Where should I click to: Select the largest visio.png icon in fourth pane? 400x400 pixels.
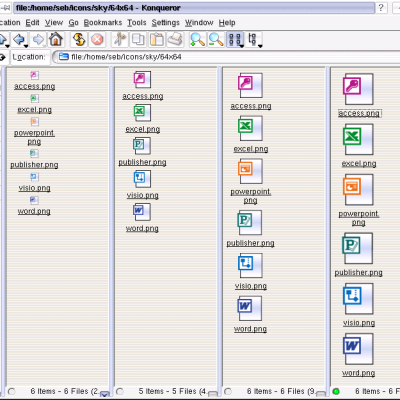(358, 299)
